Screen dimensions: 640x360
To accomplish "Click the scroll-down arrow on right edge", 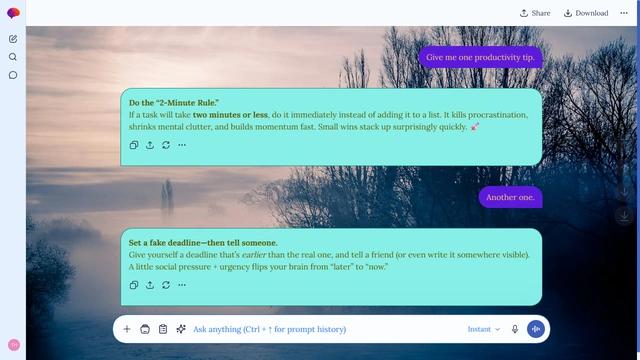I will [624, 216].
